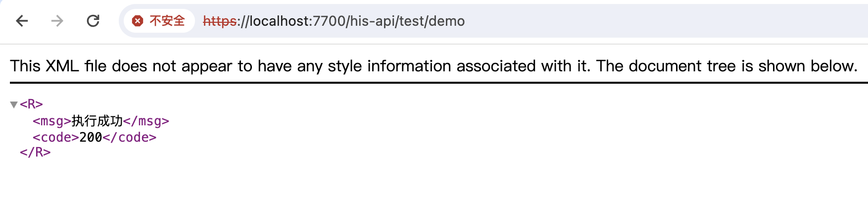Click the 200 code value
This screenshot has height=213, width=868.
(x=91, y=137)
